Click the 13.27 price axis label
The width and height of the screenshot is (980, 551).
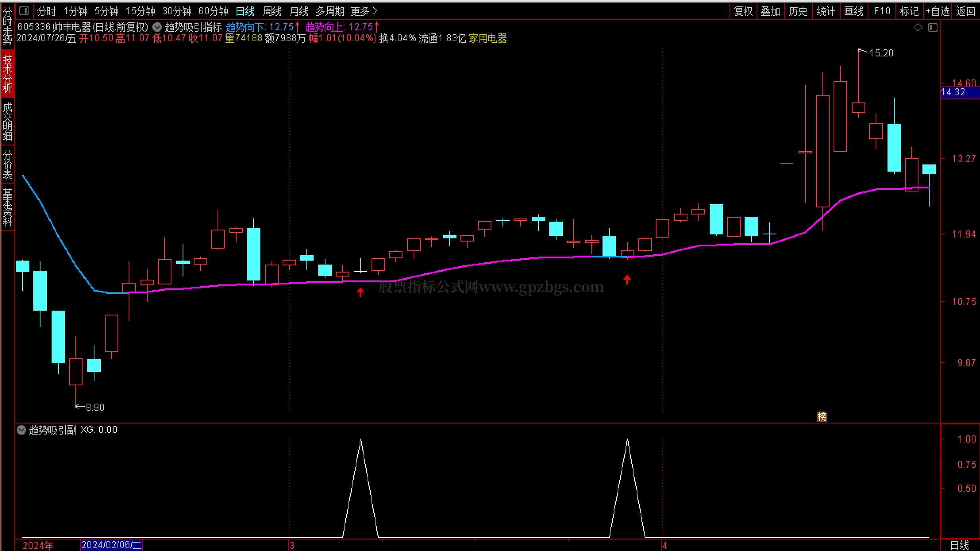(964, 159)
